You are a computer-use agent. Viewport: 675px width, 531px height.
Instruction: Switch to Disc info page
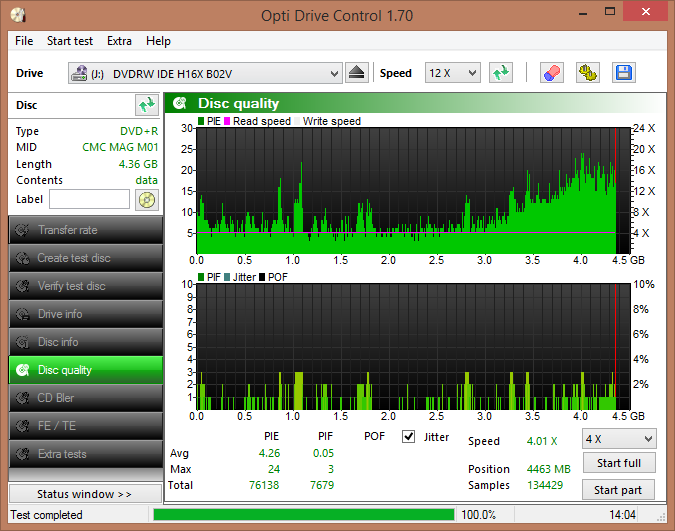pos(86,342)
